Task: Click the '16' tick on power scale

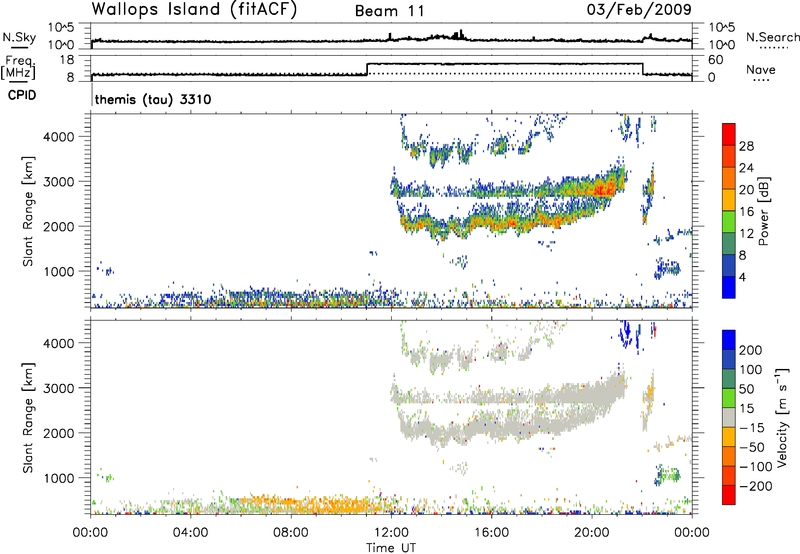Action: tap(746, 212)
